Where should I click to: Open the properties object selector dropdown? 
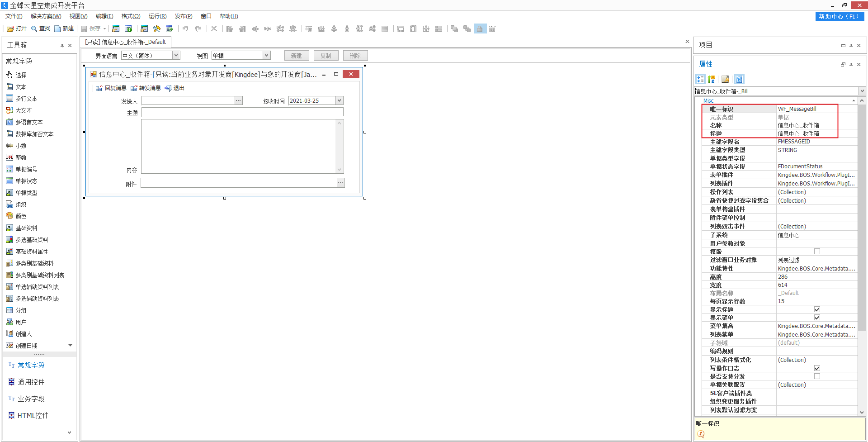862,91
